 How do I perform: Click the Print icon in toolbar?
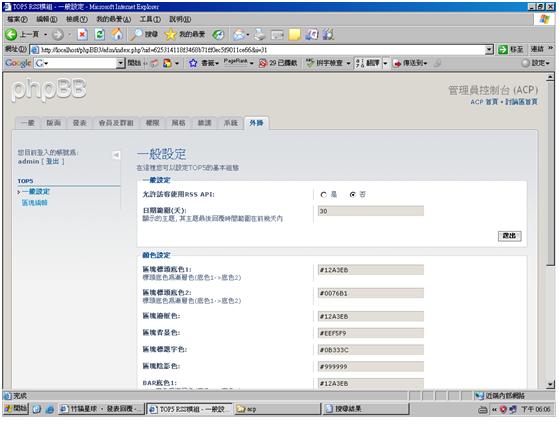coord(260,34)
